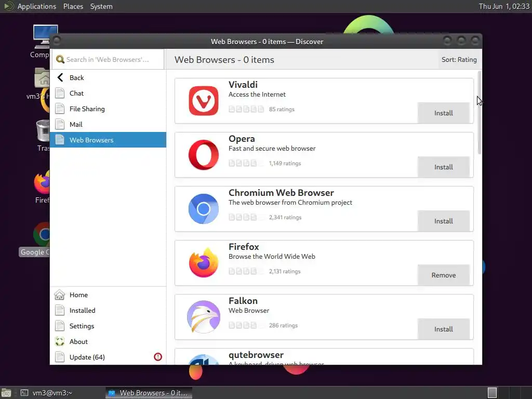Open the Applications menu
Viewport: 532px width, 399px height.
37,6
